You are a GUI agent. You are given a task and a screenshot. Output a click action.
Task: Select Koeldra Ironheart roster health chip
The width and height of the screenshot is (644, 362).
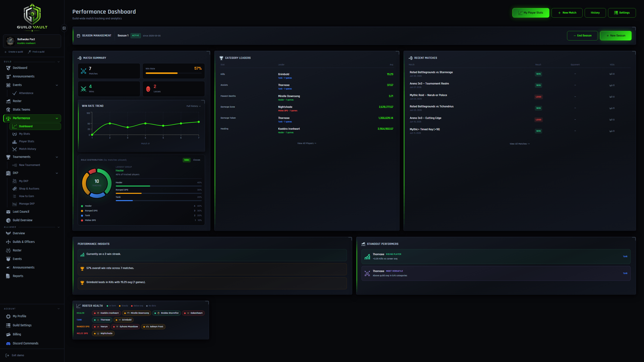pos(106,313)
